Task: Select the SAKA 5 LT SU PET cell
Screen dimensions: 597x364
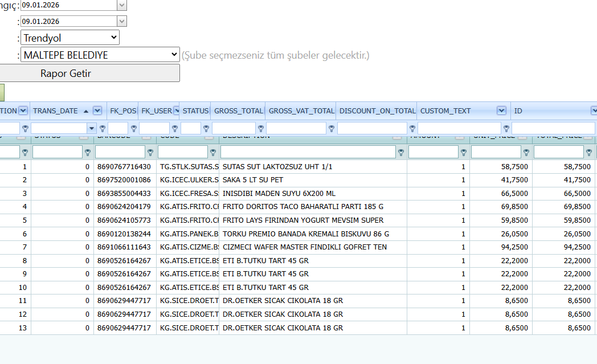Action: 313,180
